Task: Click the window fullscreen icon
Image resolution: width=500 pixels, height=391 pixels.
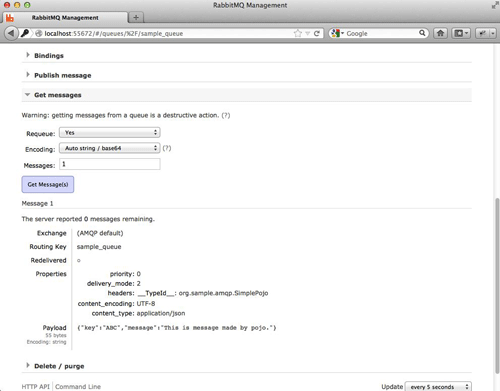Action: click(495, 5)
